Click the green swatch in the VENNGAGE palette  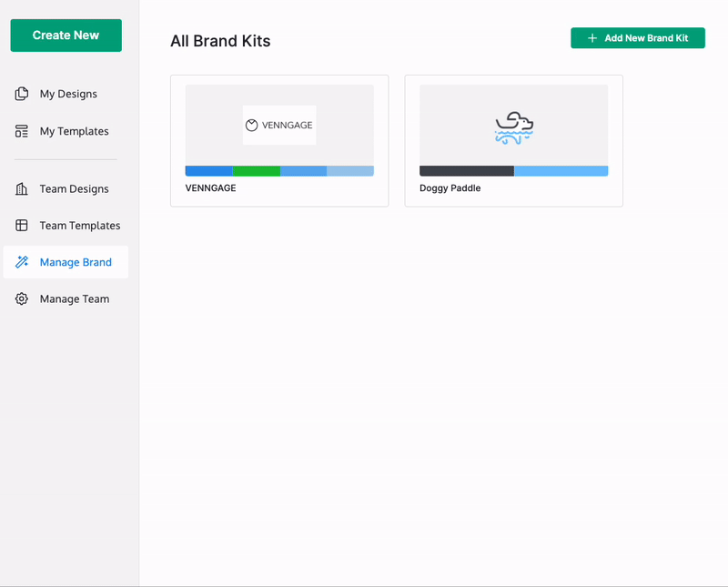(x=257, y=171)
